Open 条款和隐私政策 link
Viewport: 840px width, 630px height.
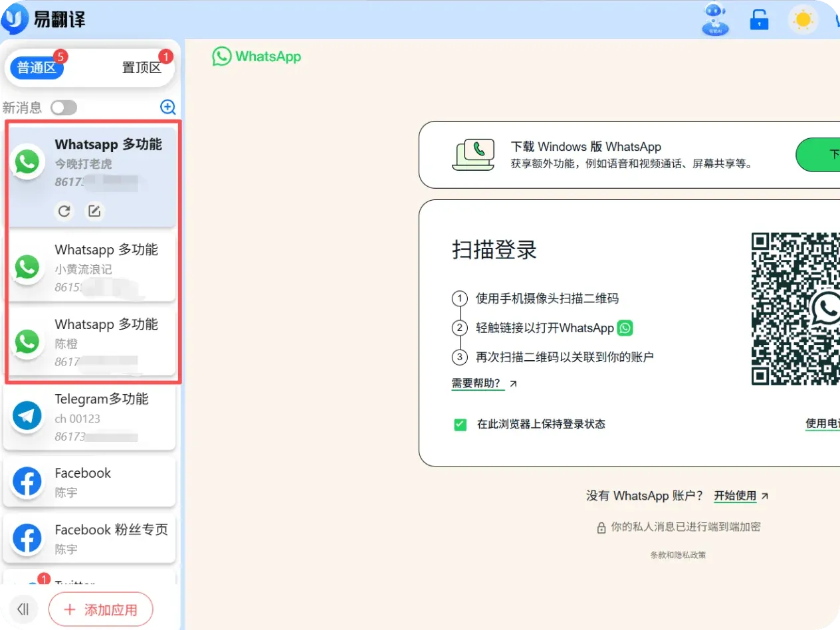(x=678, y=555)
